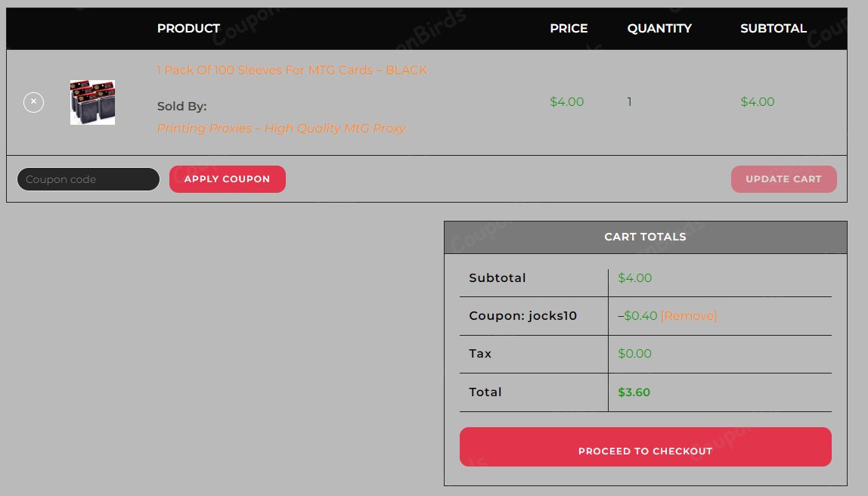The image size is (868, 496).
Task: Remove the sleeves item with the × icon
Action: point(33,101)
